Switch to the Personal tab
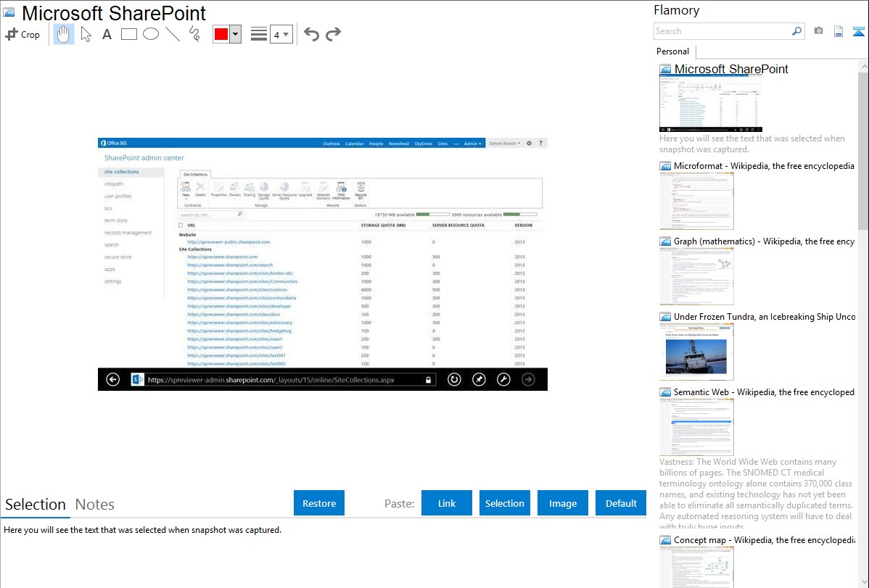Screen dimensions: 869x588 (x=673, y=51)
